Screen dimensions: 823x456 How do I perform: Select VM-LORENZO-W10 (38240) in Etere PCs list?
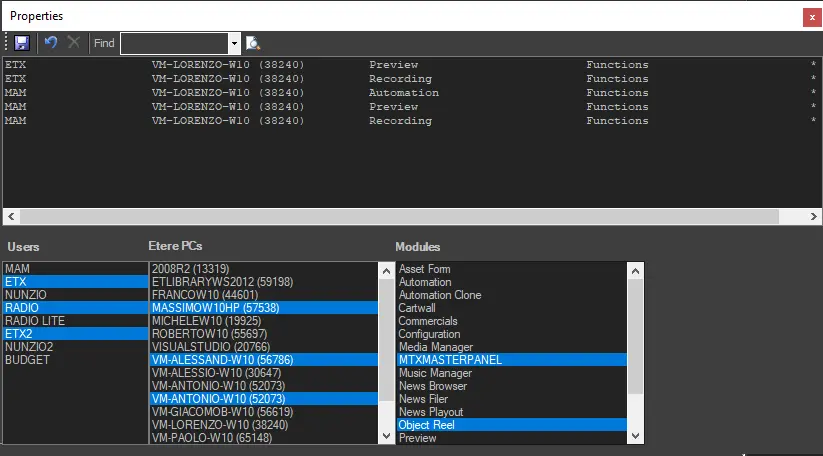(221, 424)
